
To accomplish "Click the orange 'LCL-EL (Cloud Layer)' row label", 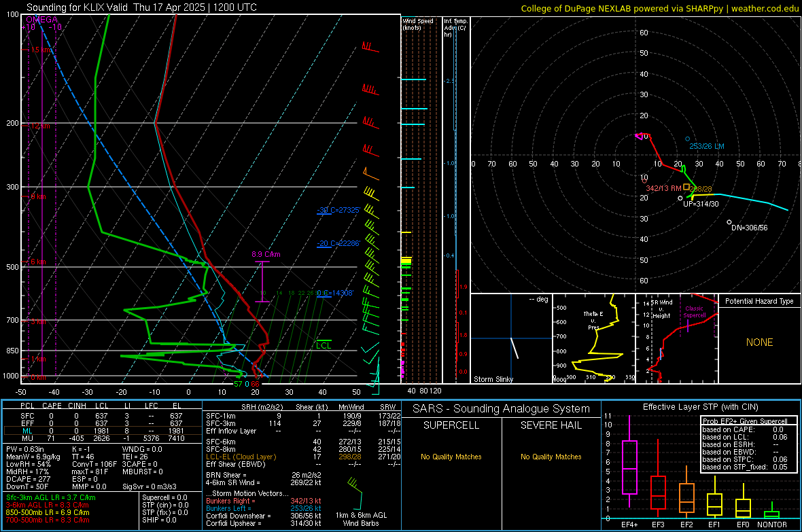I will (x=241, y=457).
